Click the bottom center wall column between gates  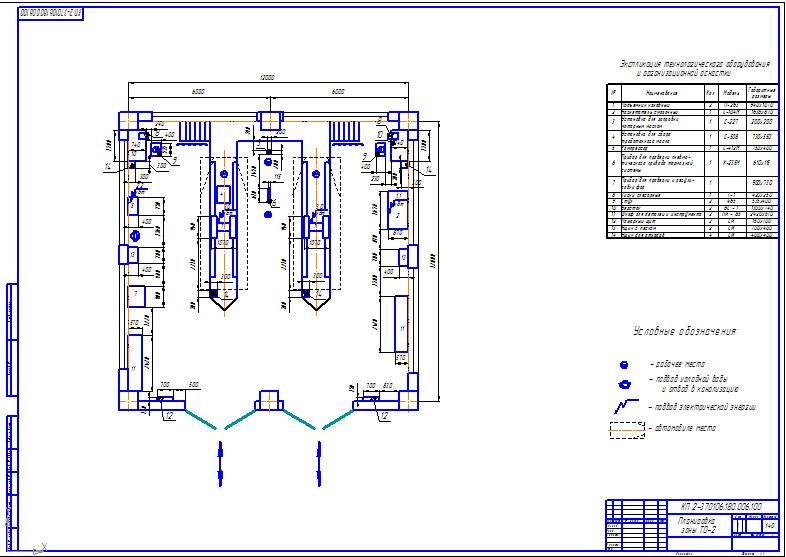270,399
